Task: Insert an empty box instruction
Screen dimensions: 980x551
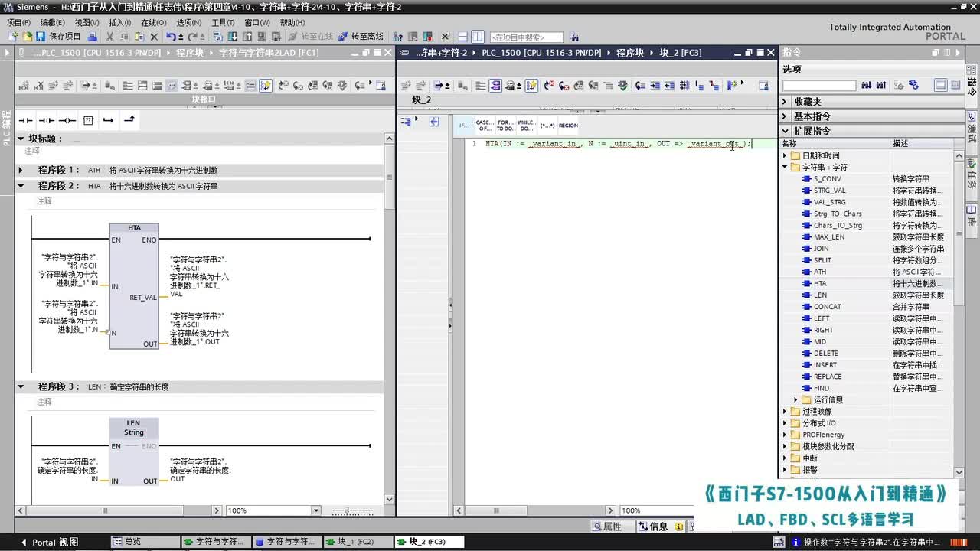Action: (88, 120)
